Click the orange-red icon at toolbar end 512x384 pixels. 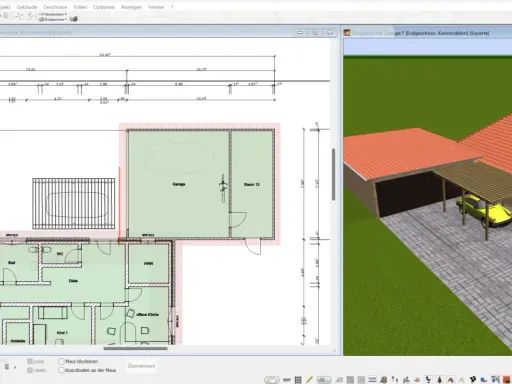click(507, 380)
